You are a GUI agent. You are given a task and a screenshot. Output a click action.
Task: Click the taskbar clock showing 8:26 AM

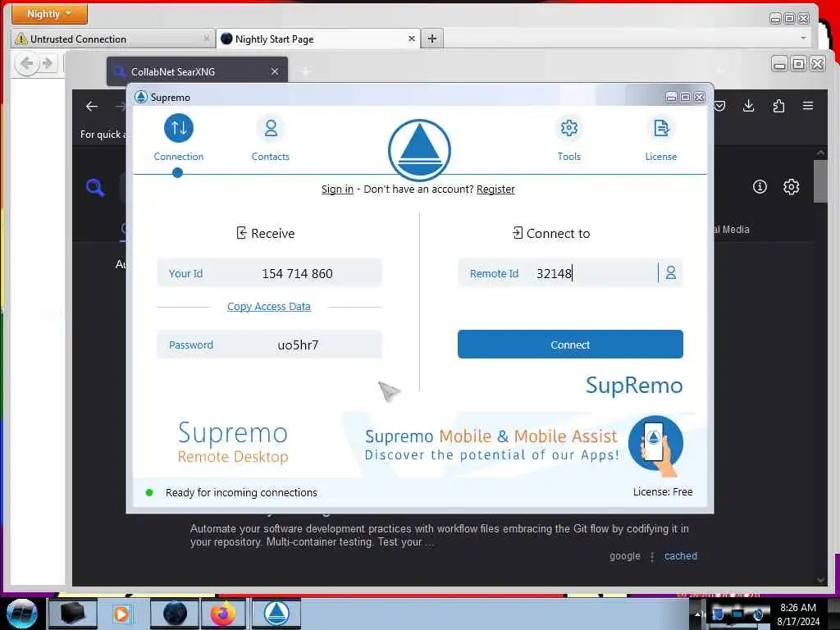click(798, 608)
